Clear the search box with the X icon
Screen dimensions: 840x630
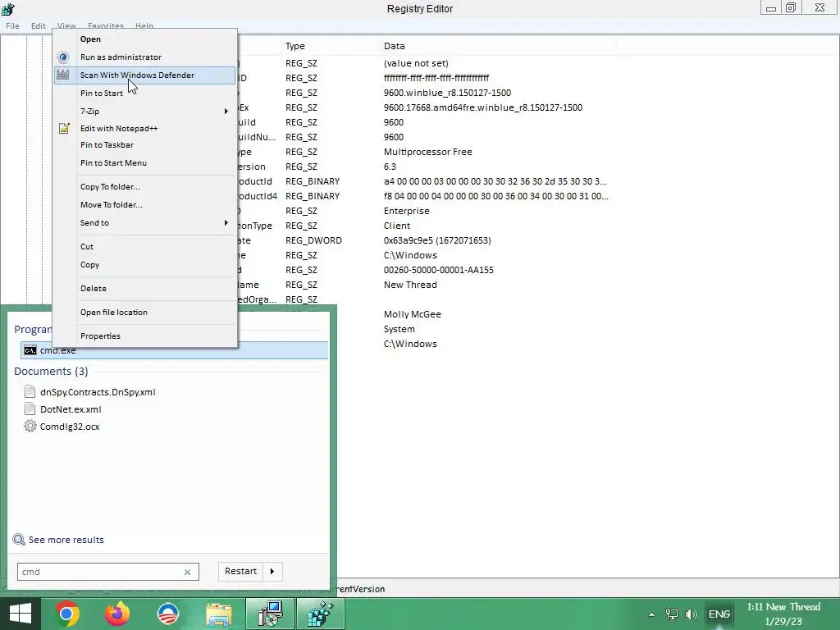click(x=188, y=572)
